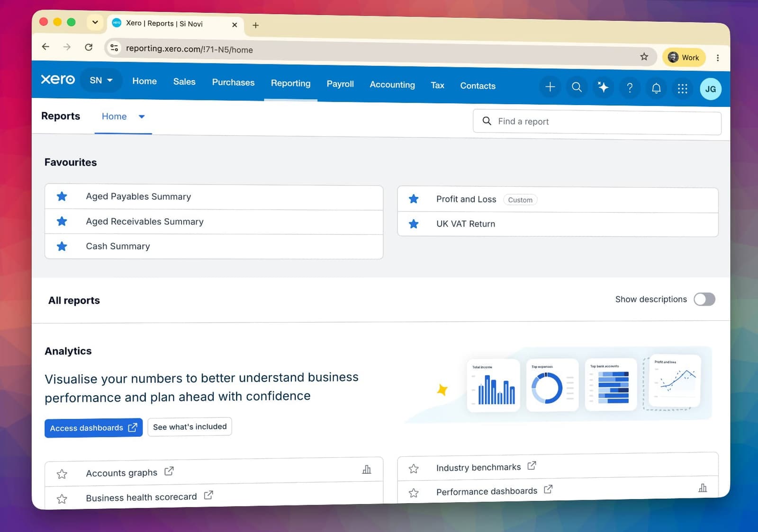Select the Reports Home tab
This screenshot has height=532, width=758.
(x=114, y=116)
